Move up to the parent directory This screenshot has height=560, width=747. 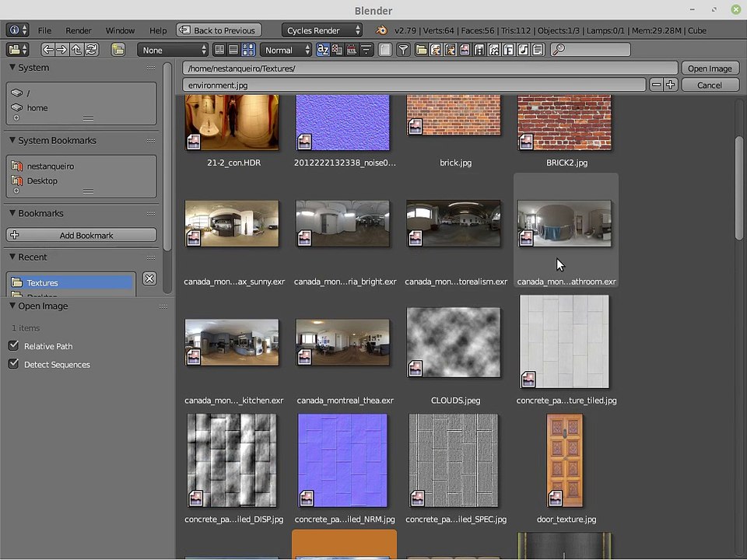click(76, 50)
